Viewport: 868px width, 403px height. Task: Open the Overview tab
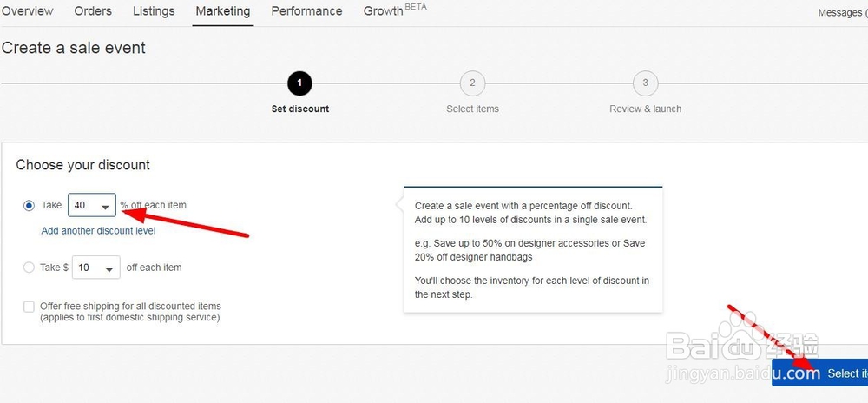coord(27,11)
